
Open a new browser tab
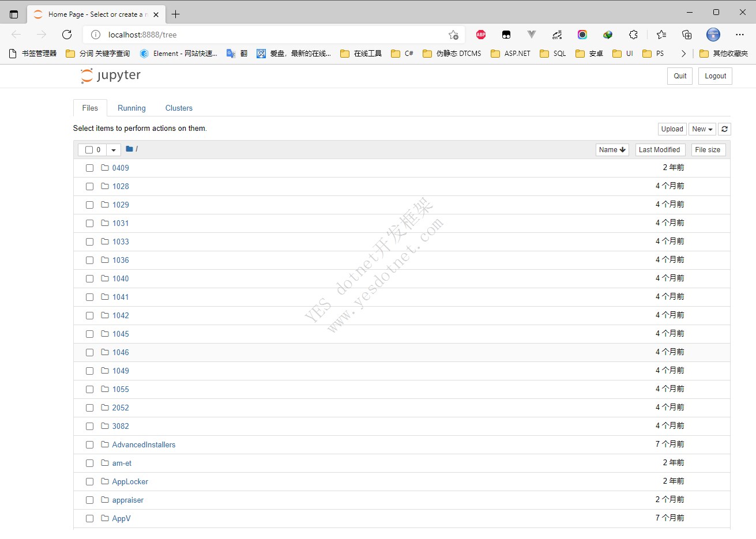point(176,14)
